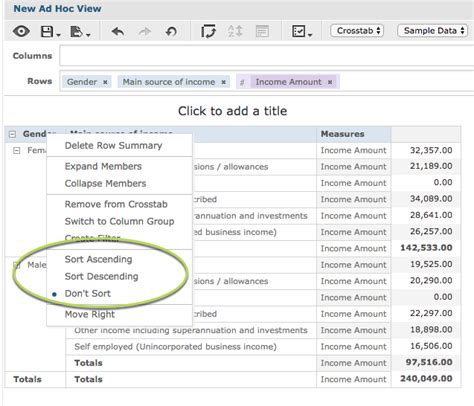
Task: Remove Income Amount measure from Rows
Action: click(x=330, y=82)
